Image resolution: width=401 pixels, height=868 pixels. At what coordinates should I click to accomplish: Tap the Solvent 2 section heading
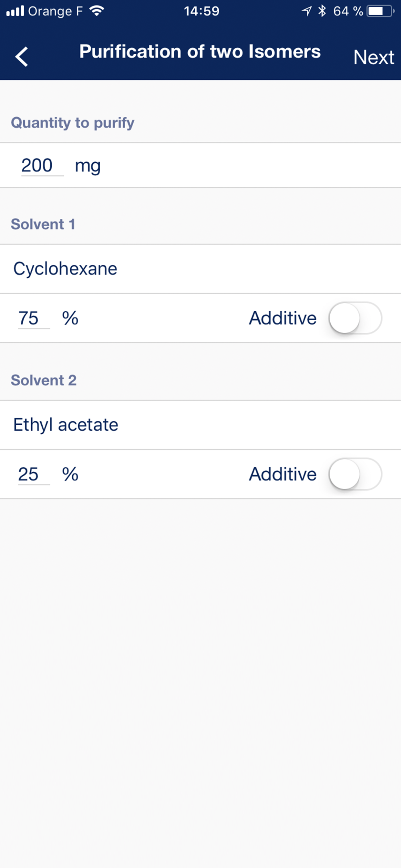point(44,380)
